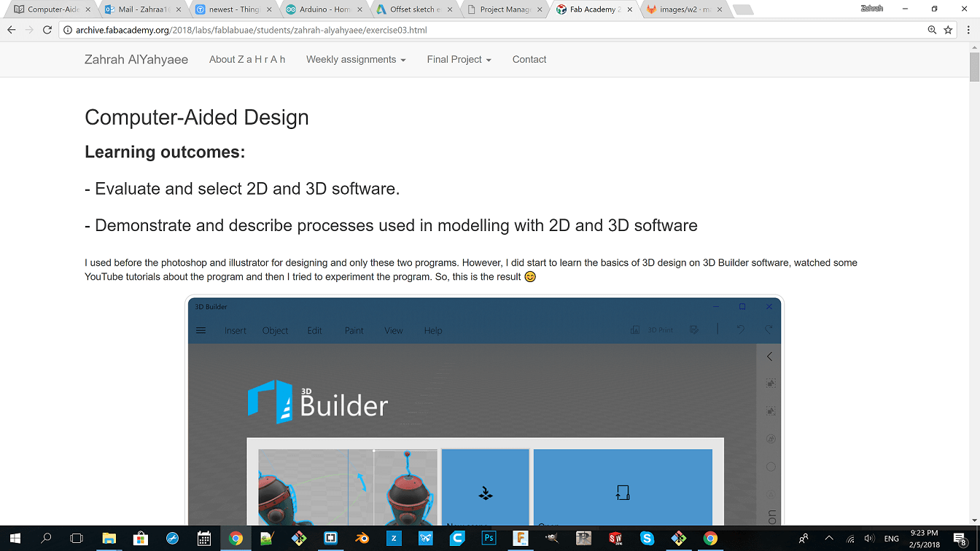The width and height of the screenshot is (980, 551).
Task: Open the Zahrah AlYahyaee home link
Action: point(136,60)
